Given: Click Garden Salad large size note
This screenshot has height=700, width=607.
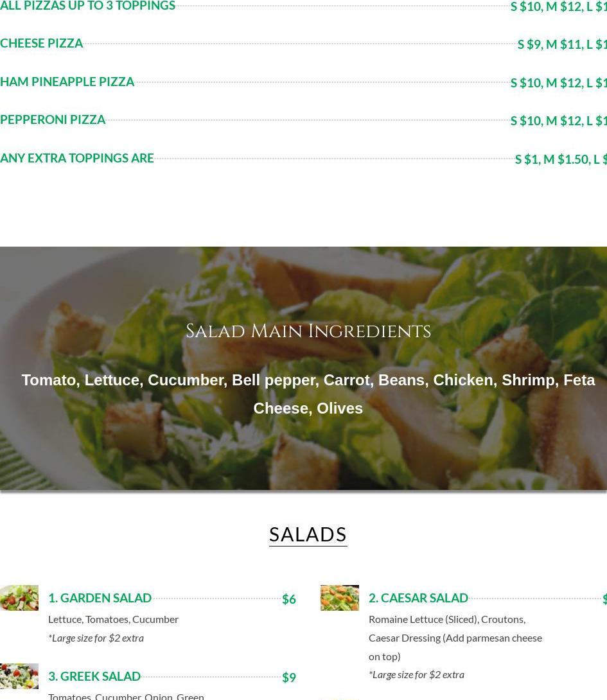Looking at the screenshot, I should 96,638.
